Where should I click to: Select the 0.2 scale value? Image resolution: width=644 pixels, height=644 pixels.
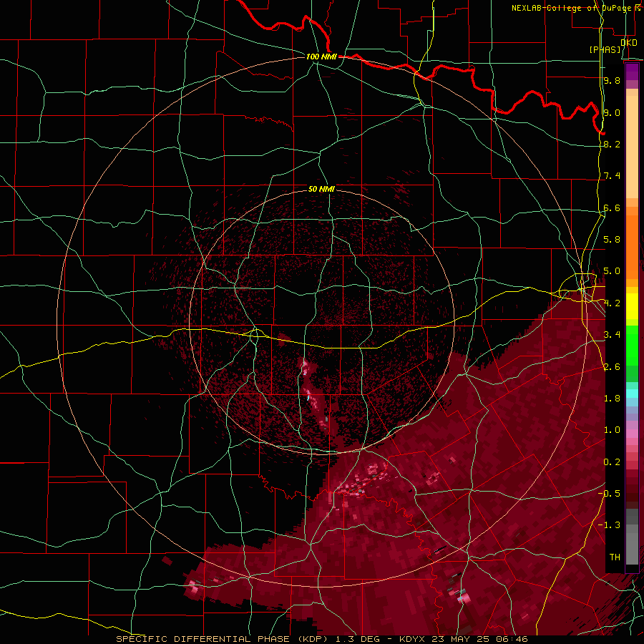612,462
